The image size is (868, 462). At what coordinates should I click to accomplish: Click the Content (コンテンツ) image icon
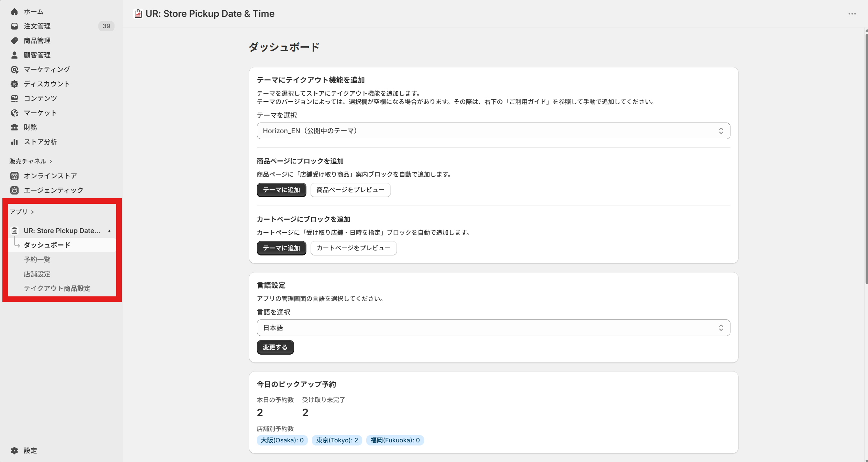coord(14,98)
